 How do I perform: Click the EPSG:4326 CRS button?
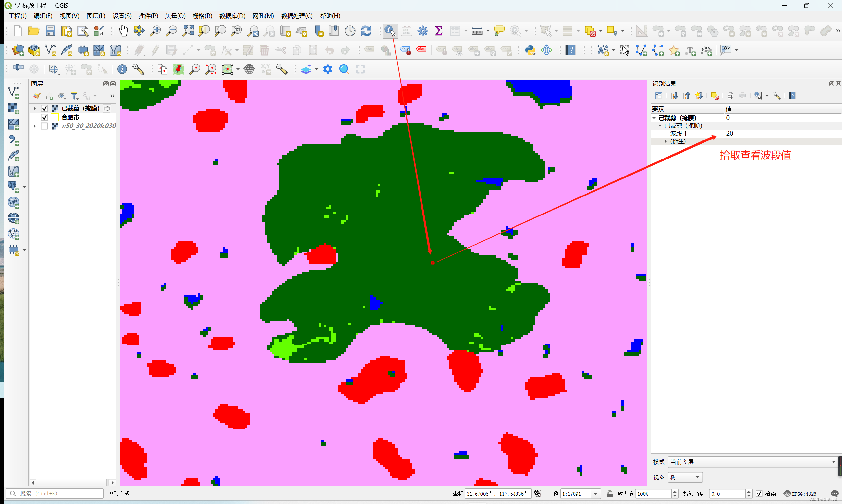click(x=800, y=494)
